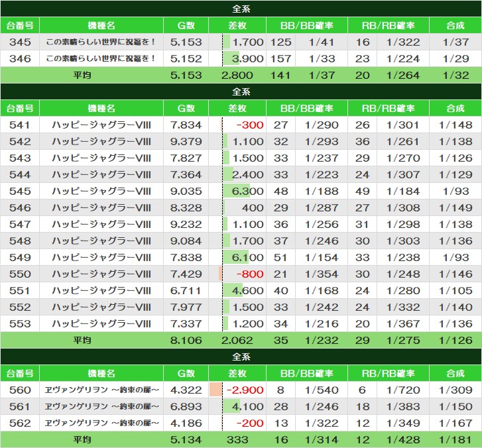
Task: Click the 2,062 average difference value
Action: point(237,341)
